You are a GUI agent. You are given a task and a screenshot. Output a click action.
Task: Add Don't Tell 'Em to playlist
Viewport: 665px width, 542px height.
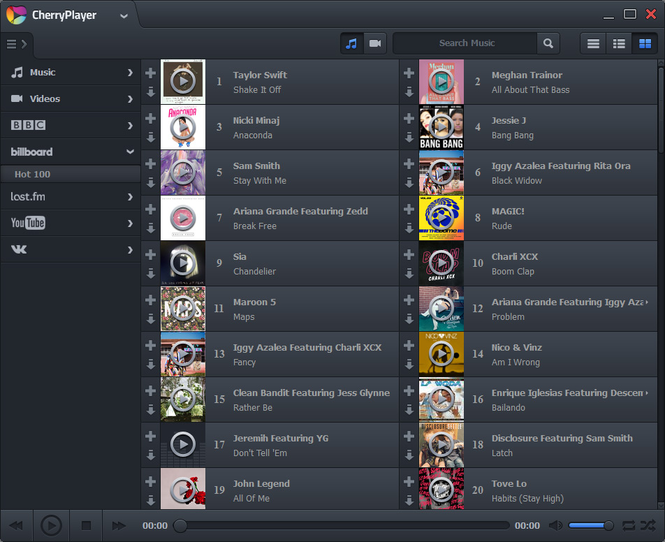[151, 436]
